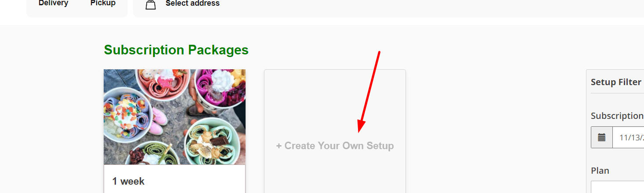644x193 pixels.
Task: Click the shopping bag icon
Action: click(151, 4)
